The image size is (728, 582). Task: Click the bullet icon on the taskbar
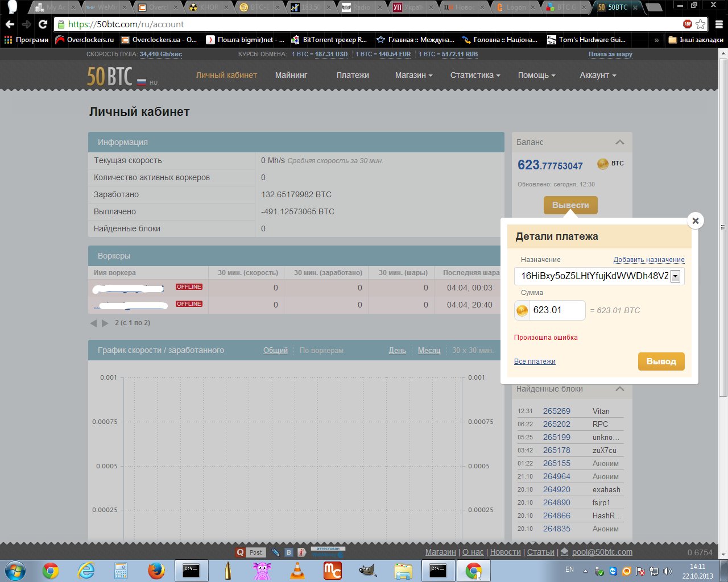coord(227,570)
